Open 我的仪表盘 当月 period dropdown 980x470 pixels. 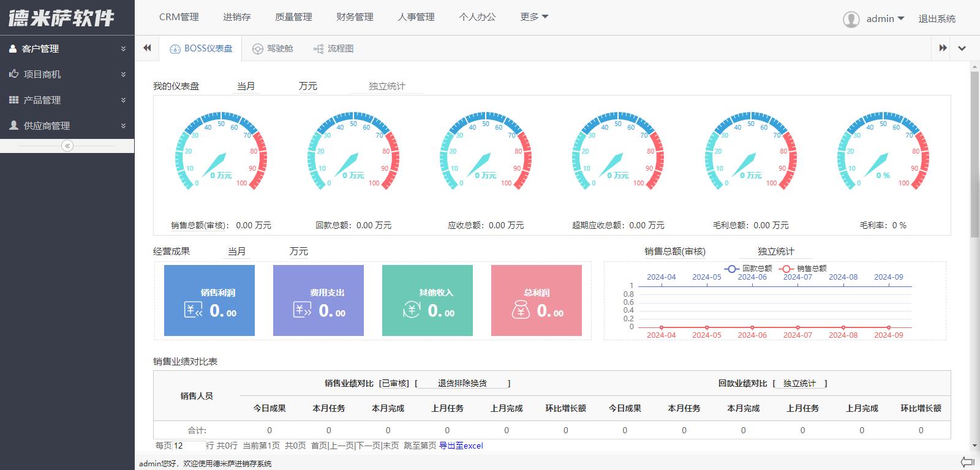coord(246,86)
